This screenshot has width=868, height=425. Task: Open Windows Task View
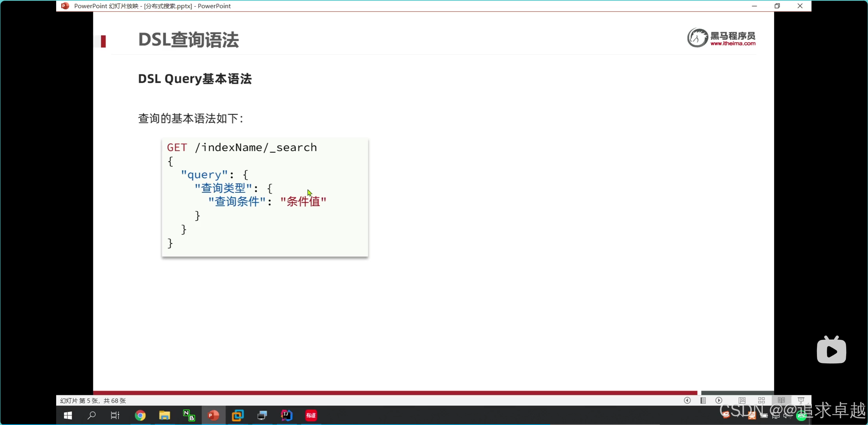pos(115,415)
